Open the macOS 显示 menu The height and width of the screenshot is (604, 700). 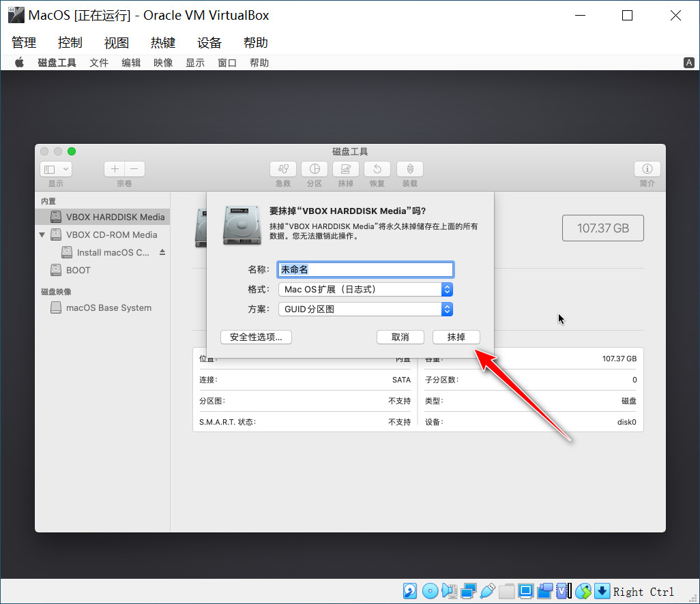(195, 63)
